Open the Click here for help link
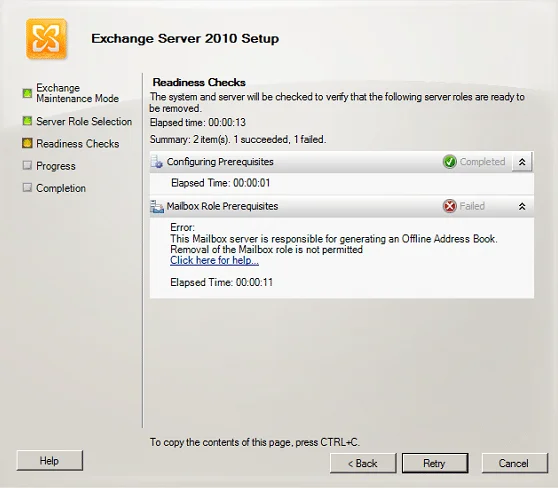 tap(214, 261)
